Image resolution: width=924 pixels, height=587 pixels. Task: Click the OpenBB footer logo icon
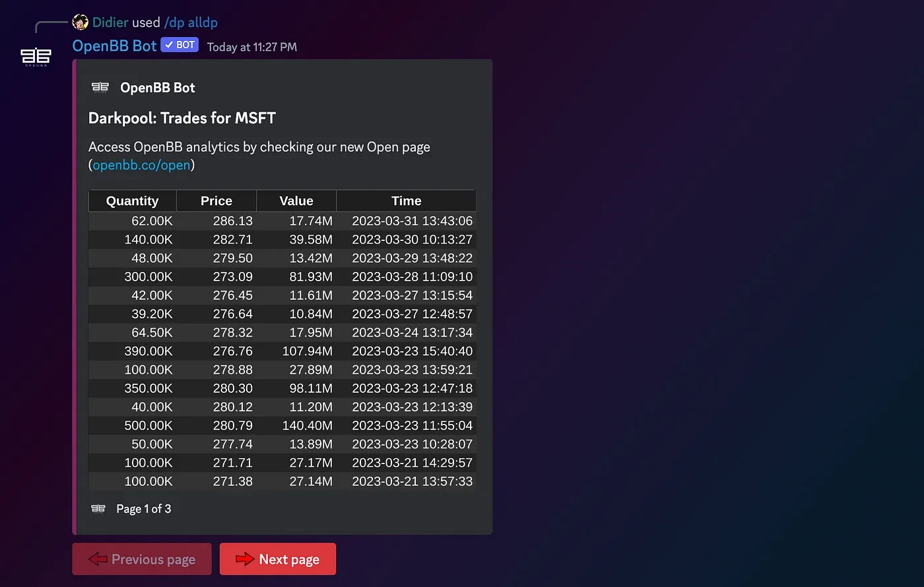98,508
